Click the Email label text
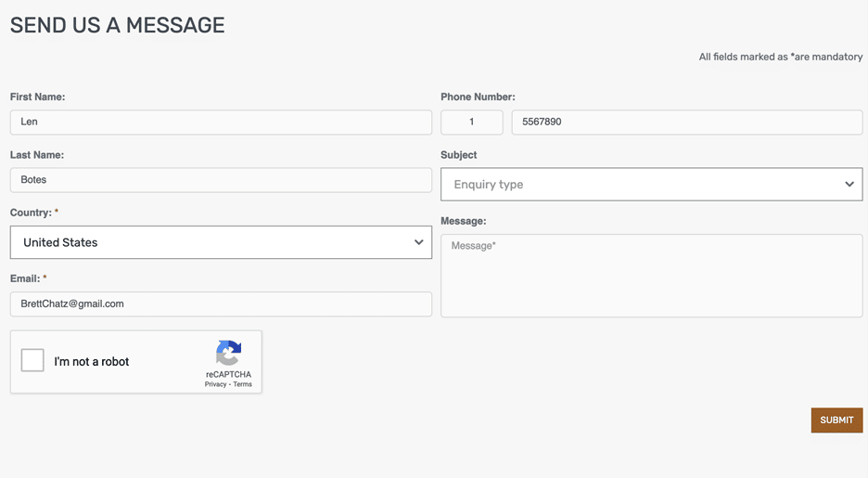868x478 pixels. (25, 278)
